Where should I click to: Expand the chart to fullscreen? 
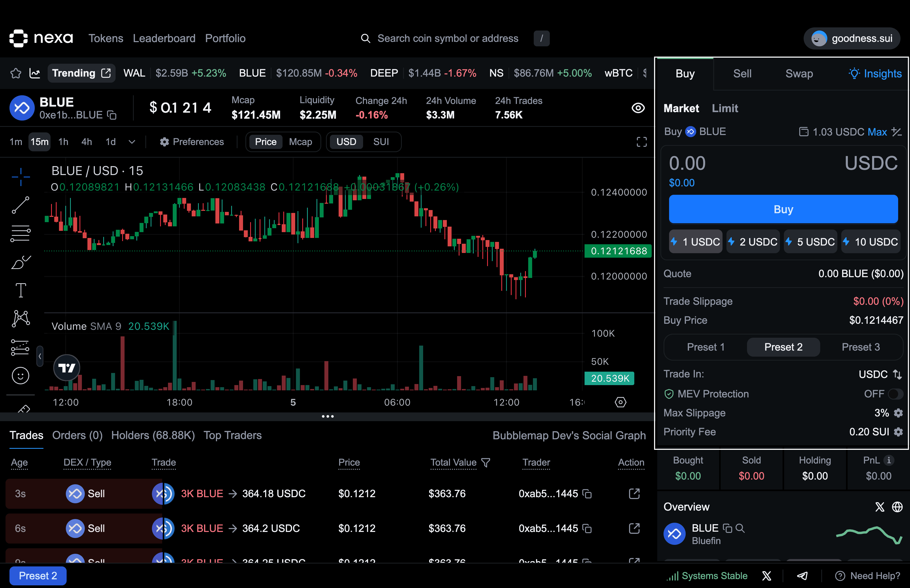point(641,142)
